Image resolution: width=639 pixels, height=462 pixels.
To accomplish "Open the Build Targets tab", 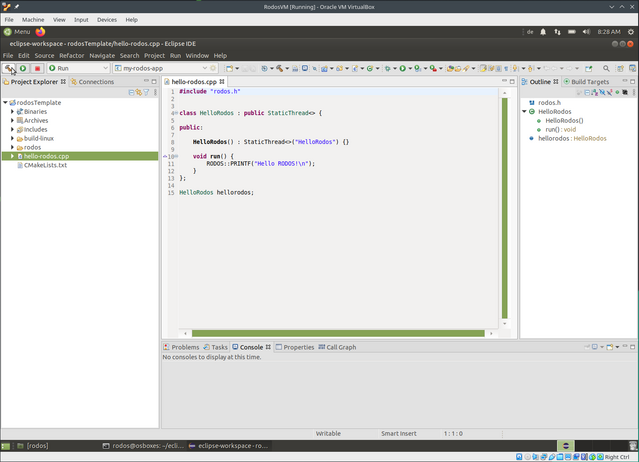I will click(x=588, y=81).
